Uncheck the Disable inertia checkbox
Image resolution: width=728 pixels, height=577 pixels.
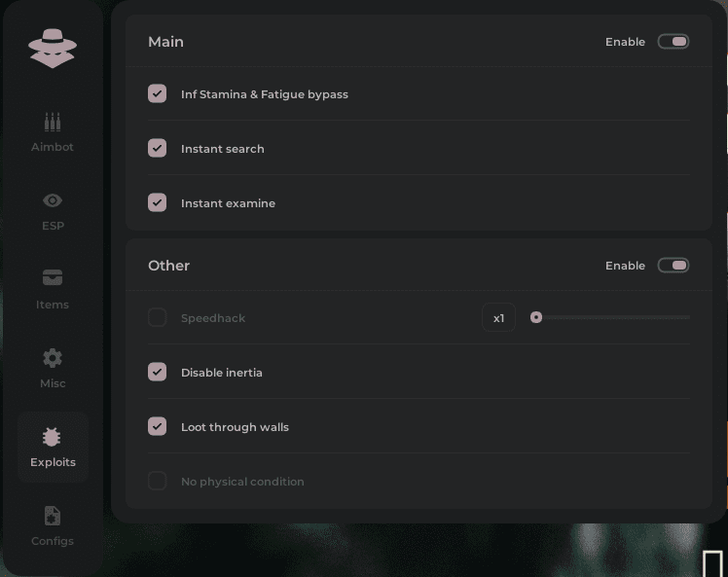pyautogui.click(x=157, y=373)
